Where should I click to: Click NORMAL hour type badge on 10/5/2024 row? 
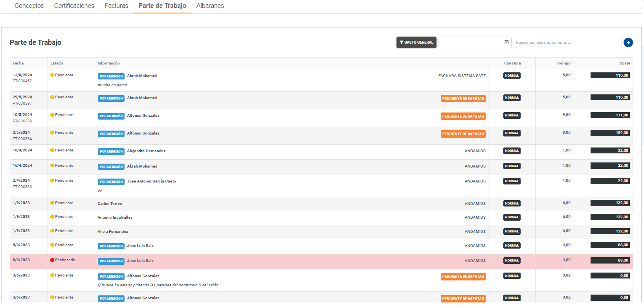pos(512,115)
